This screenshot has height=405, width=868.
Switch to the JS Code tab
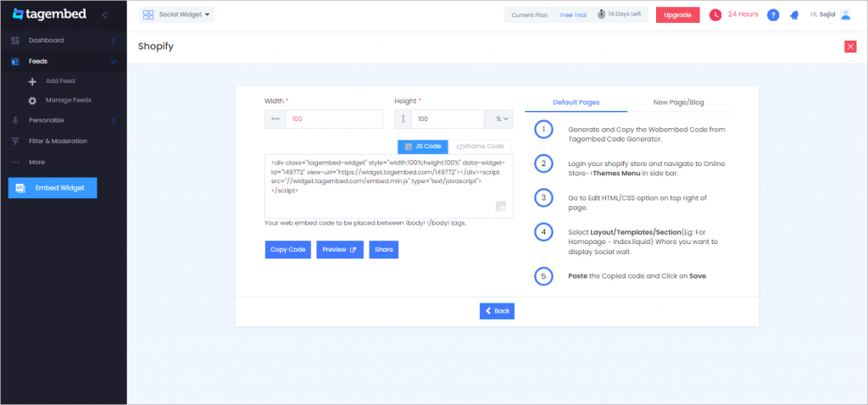click(x=423, y=147)
